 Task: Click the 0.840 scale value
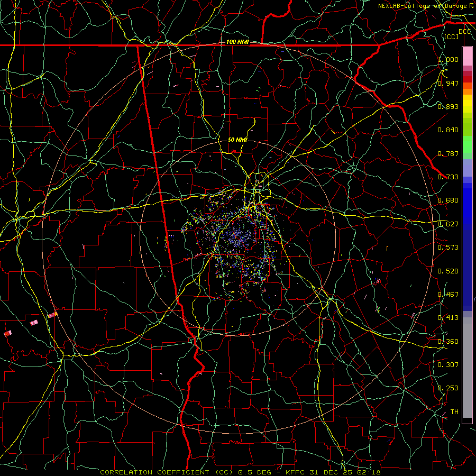coord(448,130)
